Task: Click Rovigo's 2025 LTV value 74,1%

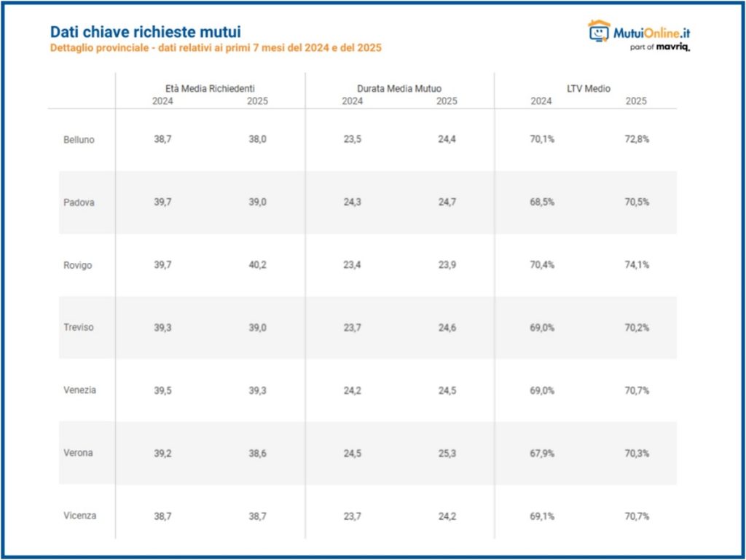Action: pyautogui.click(x=636, y=265)
